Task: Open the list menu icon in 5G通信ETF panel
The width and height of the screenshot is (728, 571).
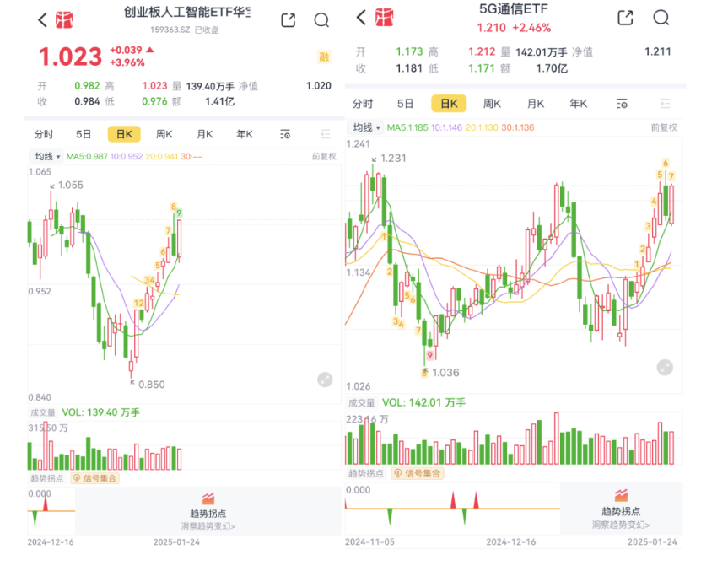Action: click(665, 104)
